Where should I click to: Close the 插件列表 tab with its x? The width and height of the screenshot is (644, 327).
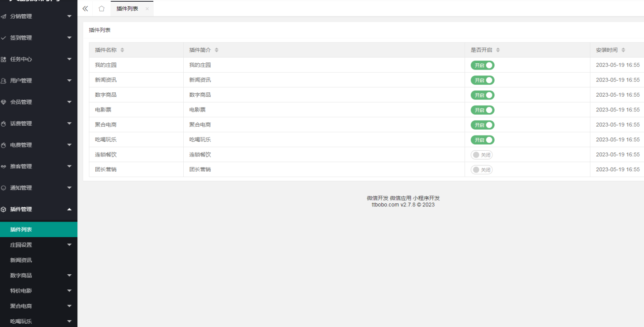tap(147, 9)
